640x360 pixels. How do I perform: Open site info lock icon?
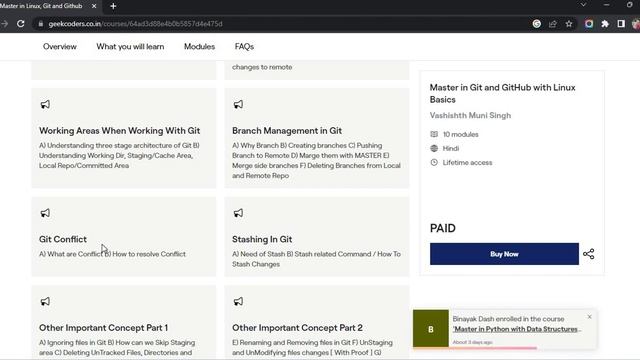pos(40,24)
